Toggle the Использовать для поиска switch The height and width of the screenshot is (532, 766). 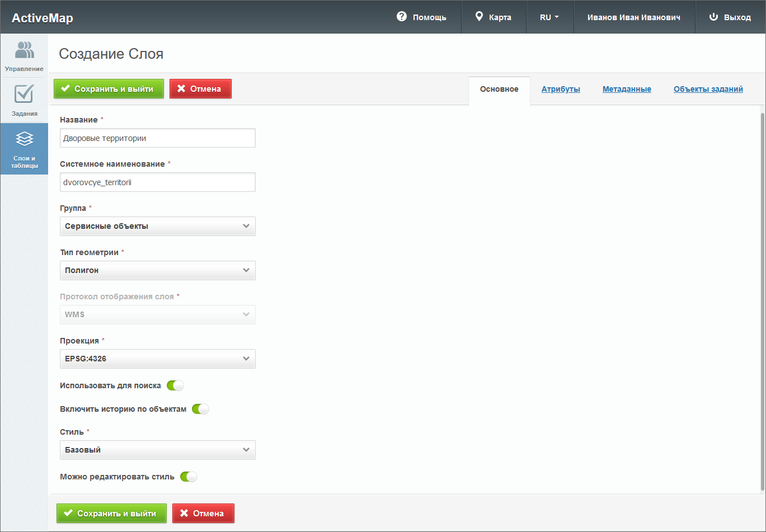(175, 385)
